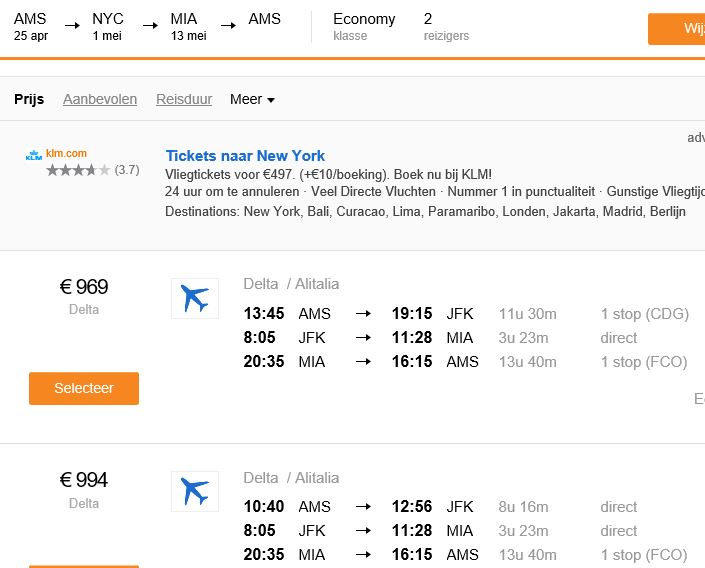Click the airplane icon for the €969 flight
Screen dimensions: 705x568
[195, 298]
